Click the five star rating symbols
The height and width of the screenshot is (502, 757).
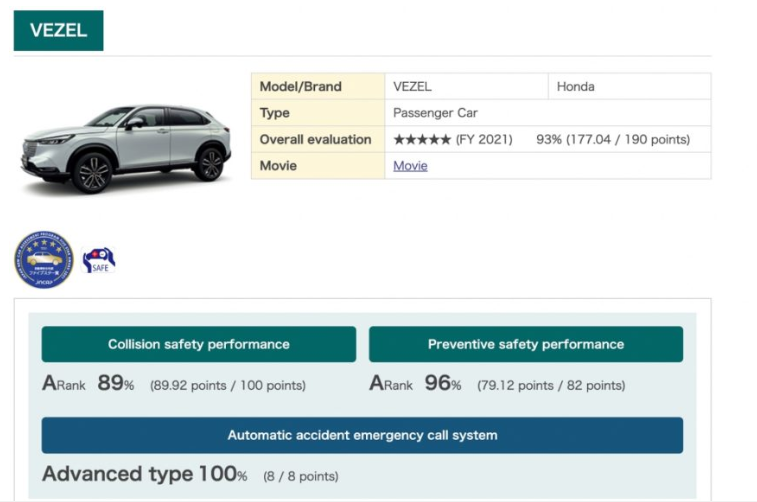pos(422,139)
